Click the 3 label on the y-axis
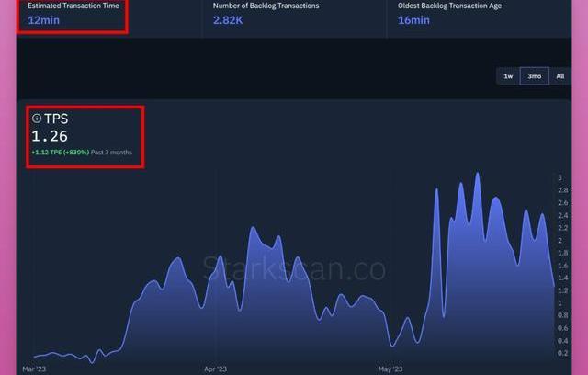Viewport: 588px width, 375px height. (x=560, y=177)
